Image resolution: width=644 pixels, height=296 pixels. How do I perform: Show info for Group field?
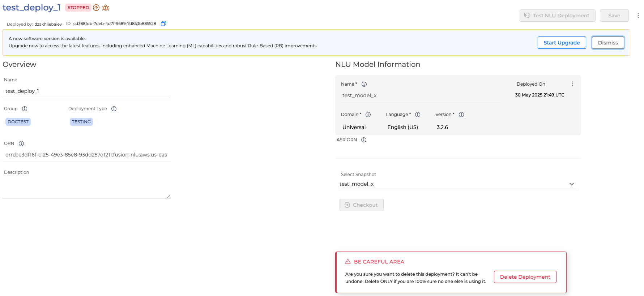25,109
